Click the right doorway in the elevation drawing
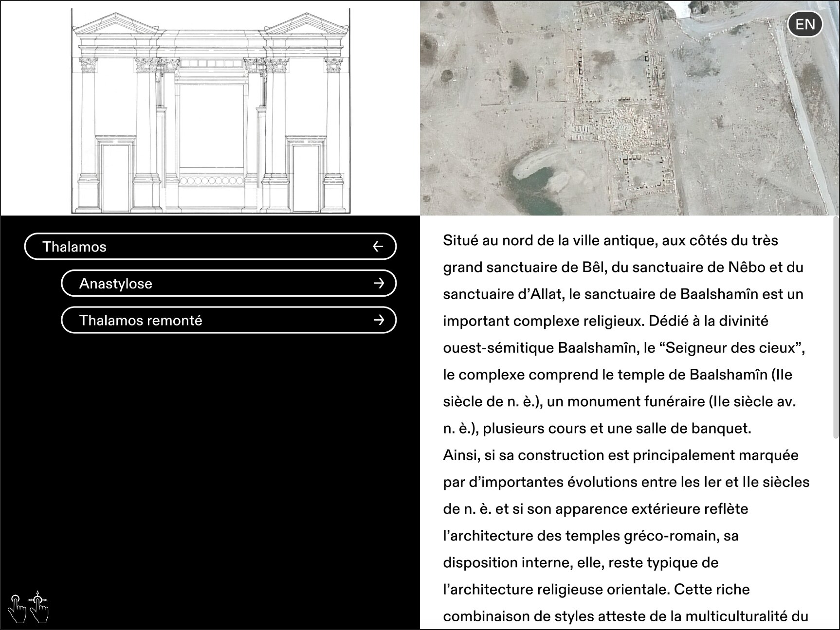This screenshot has width=840, height=630. [x=306, y=178]
